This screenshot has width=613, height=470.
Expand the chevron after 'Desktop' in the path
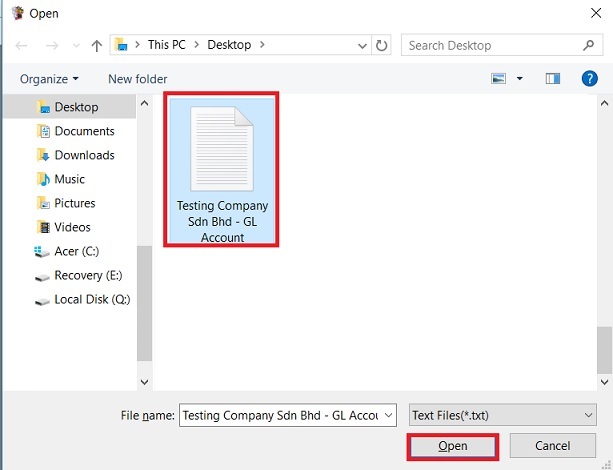click(262, 45)
